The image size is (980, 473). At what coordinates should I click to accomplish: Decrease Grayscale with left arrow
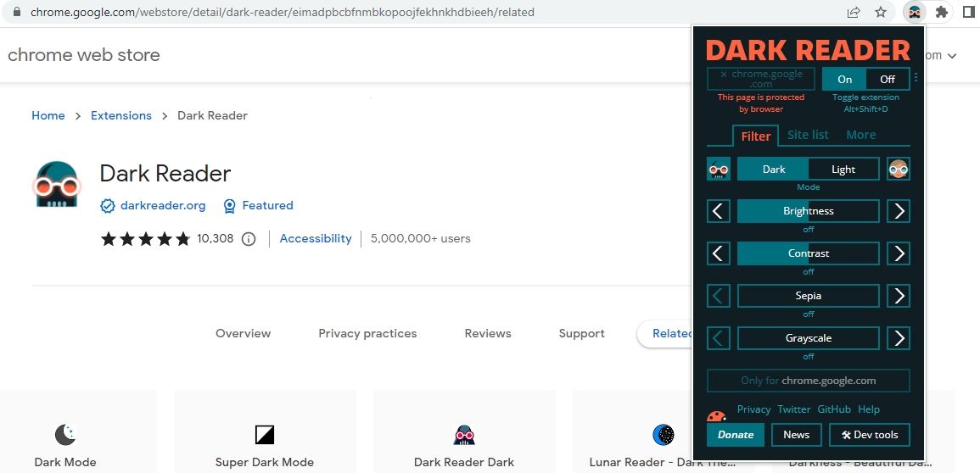(718, 338)
